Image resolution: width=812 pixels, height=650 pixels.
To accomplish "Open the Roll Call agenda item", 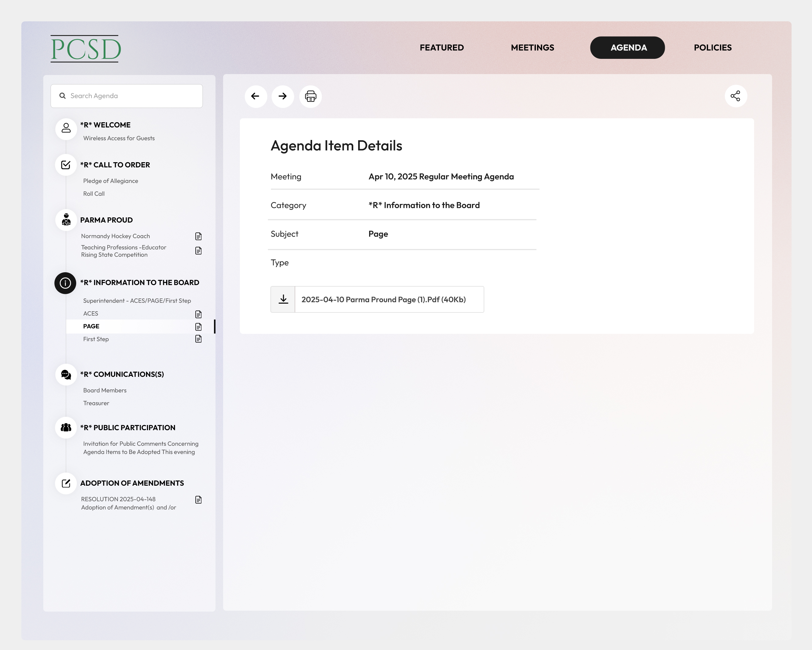I will (94, 194).
